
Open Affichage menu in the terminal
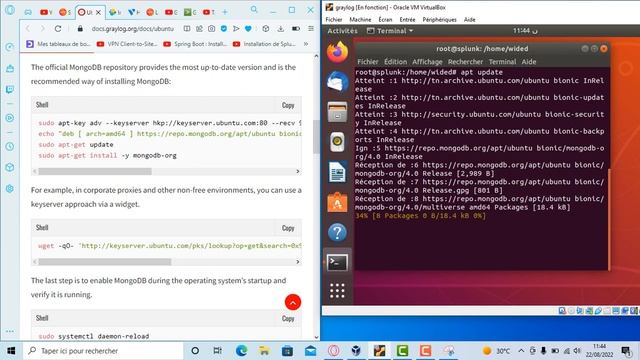[427, 62]
